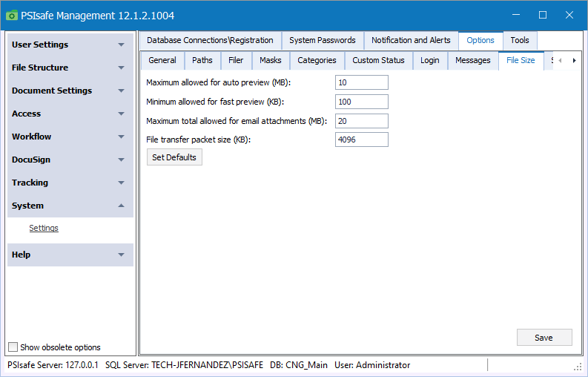Click the Tracking header label
This screenshot has width=588, height=377.
30,183
